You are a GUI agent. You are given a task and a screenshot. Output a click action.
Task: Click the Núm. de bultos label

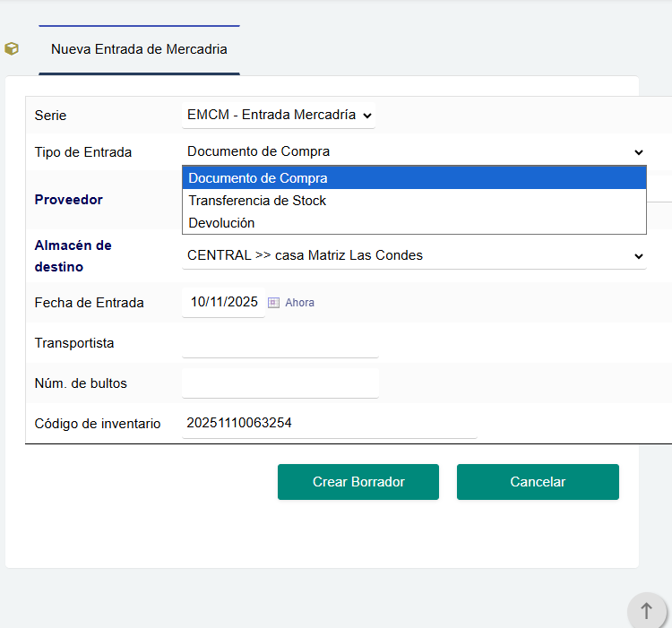coord(81,383)
